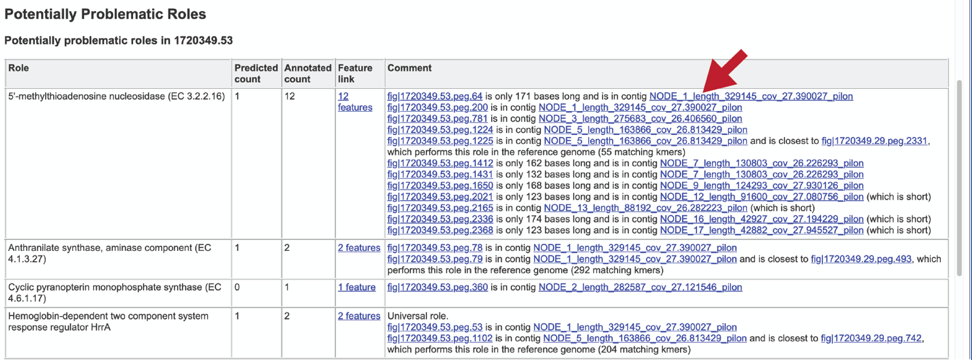972x360 pixels.
Task: Open contig NODE_7 link on the peg.1431 line
Action: pos(762,174)
